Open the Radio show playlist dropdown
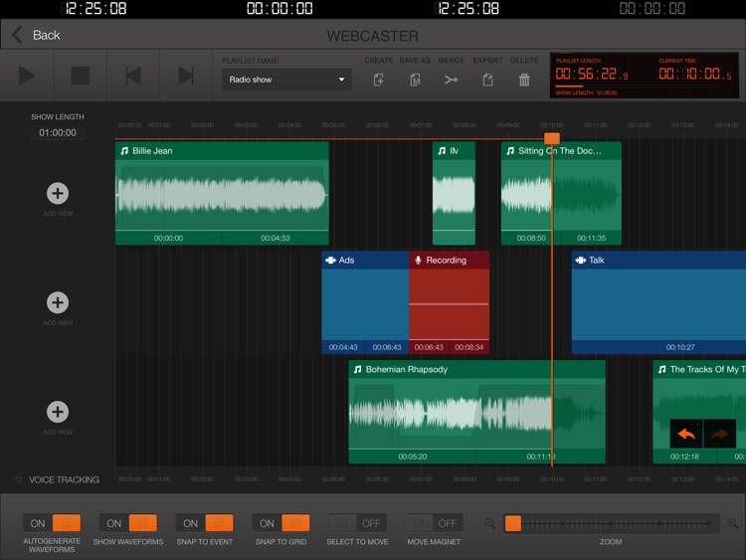The image size is (746, 560). pyautogui.click(x=286, y=80)
